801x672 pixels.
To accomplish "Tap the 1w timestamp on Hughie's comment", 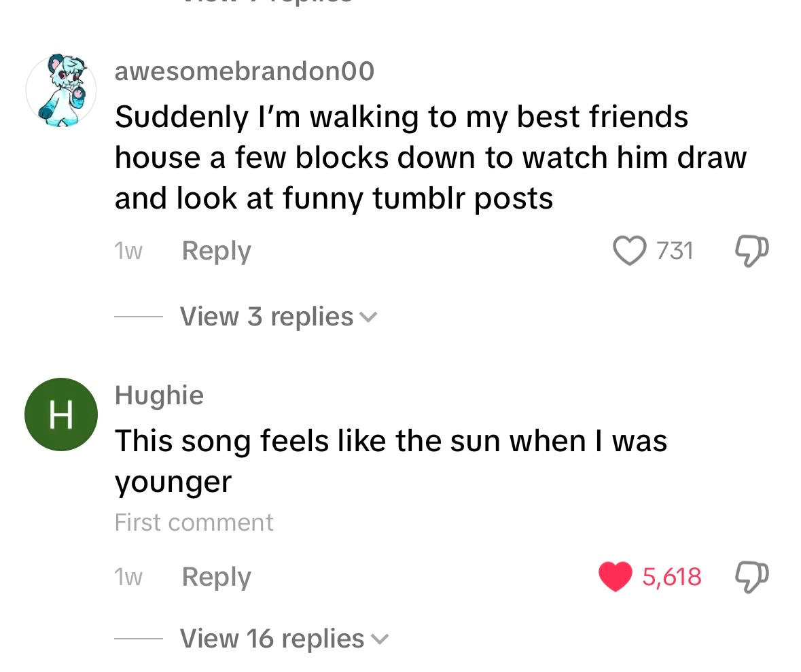I will (x=128, y=578).
